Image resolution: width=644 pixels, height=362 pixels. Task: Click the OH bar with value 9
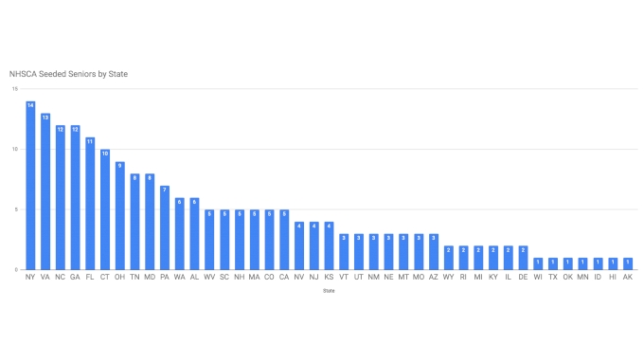point(120,216)
